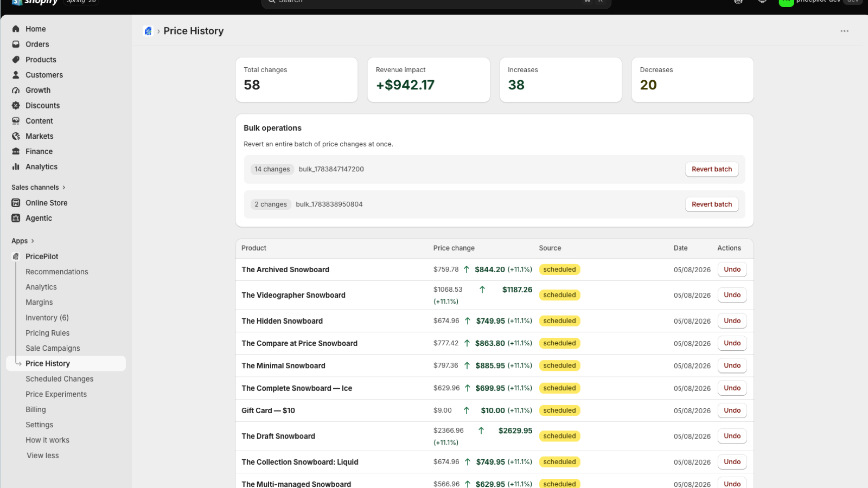Click batch ID bulk_1783847147200
Image resolution: width=868 pixels, height=488 pixels.
pos(331,169)
